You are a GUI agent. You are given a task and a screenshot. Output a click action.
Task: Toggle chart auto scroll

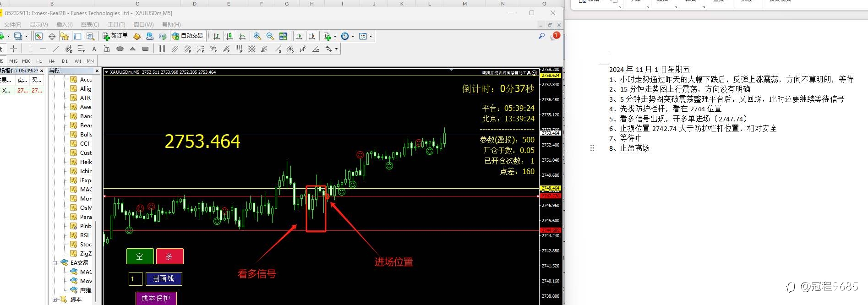[299, 36]
